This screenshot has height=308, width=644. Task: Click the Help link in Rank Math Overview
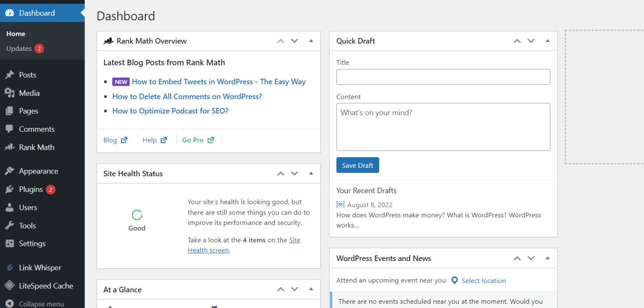tap(149, 140)
